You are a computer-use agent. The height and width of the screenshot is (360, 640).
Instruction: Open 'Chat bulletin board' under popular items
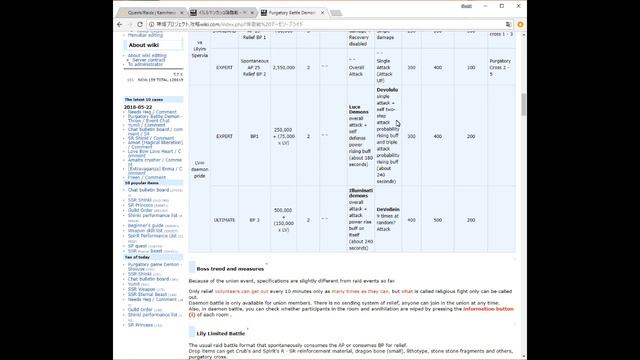[x=148, y=190]
